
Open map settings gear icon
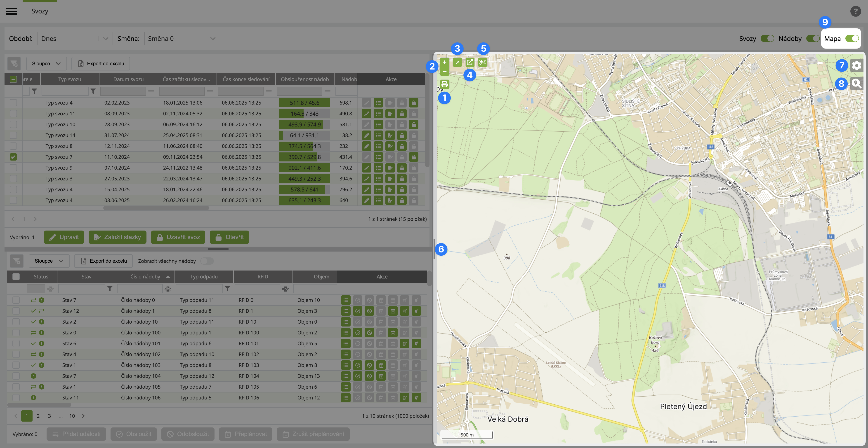[x=856, y=66]
